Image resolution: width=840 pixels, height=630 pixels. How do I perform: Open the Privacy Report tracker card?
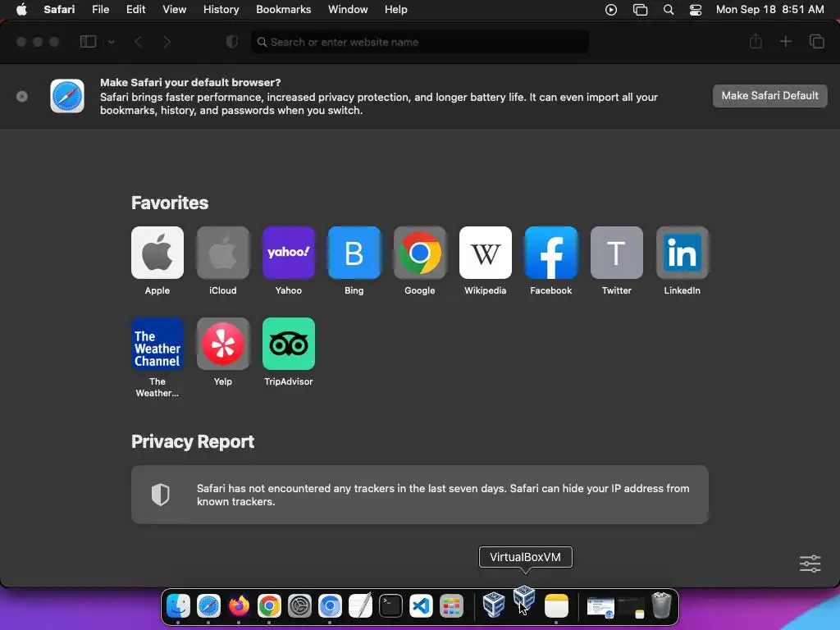(x=420, y=495)
